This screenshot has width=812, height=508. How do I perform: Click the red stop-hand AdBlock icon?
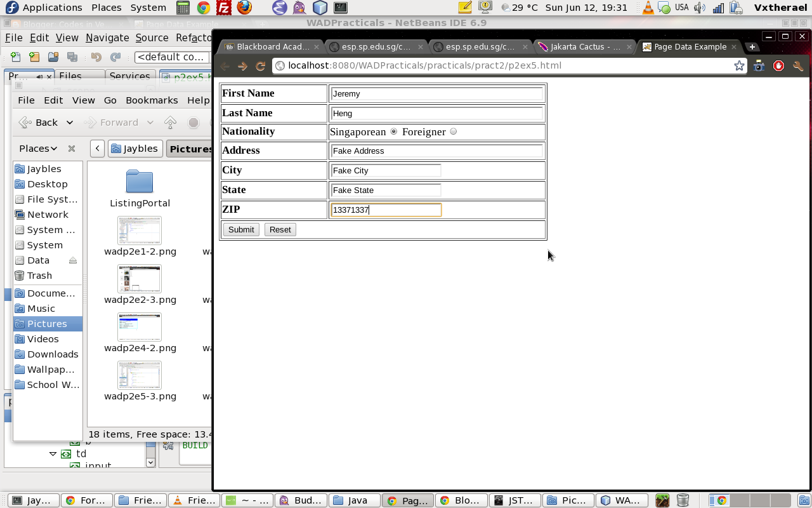778,66
